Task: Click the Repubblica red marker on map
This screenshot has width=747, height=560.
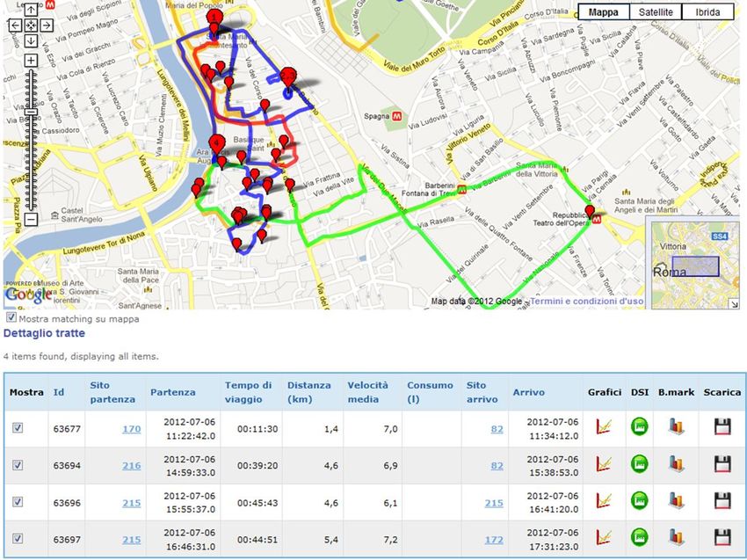Action: (x=590, y=211)
